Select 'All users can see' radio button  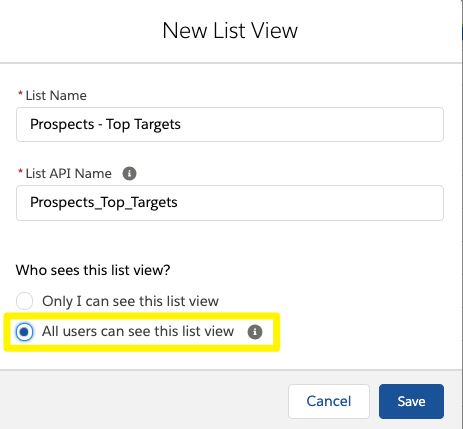(25, 332)
